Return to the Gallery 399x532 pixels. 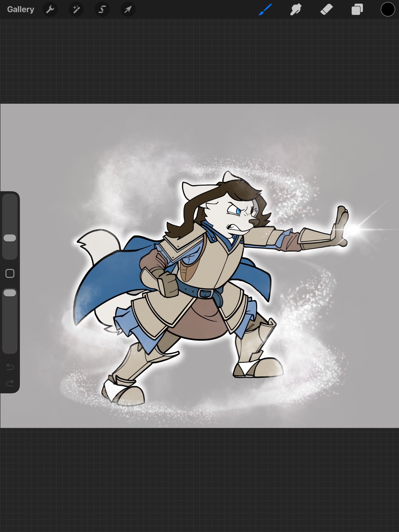tap(20, 10)
